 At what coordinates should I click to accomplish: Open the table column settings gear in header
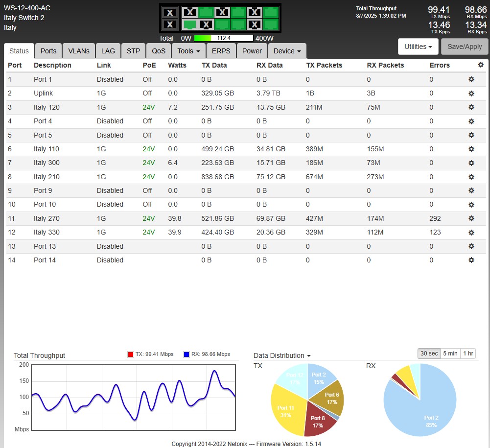click(x=480, y=65)
